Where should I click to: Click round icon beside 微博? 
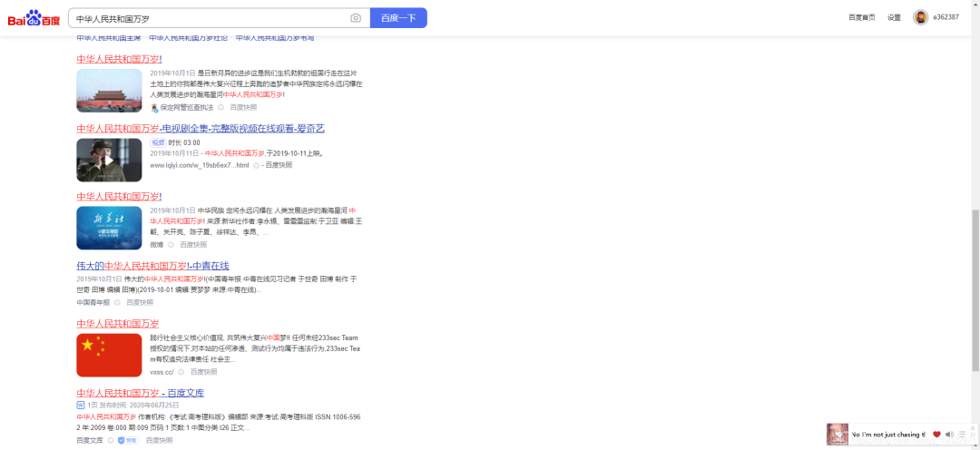[x=171, y=244]
